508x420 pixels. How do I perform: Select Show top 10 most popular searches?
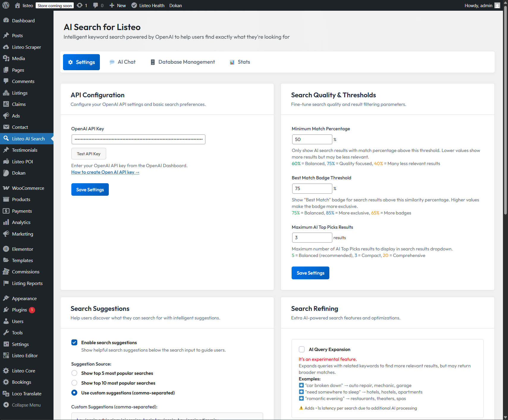[x=74, y=383]
